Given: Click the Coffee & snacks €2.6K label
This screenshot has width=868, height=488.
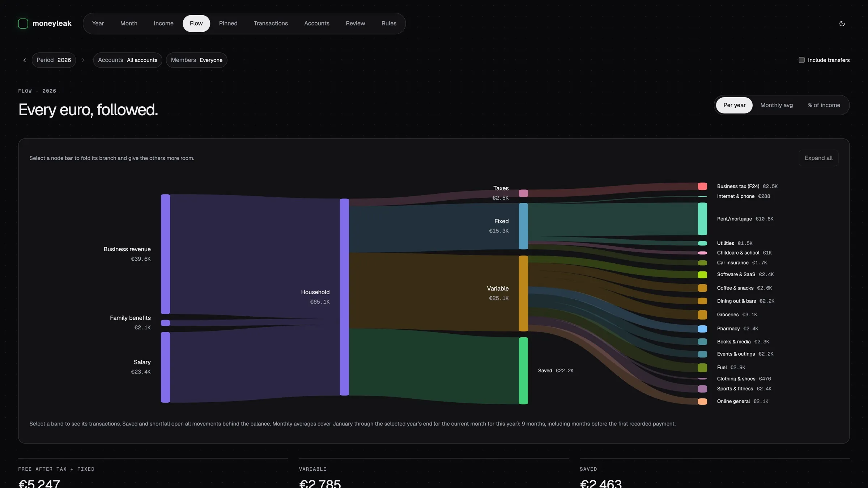Looking at the screenshot, I should pos(744,288).
